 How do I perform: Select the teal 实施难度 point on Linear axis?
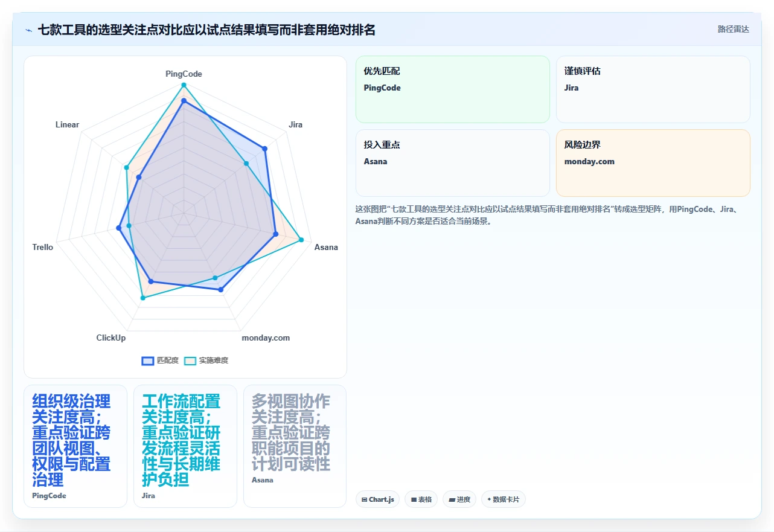coord(126,167)
